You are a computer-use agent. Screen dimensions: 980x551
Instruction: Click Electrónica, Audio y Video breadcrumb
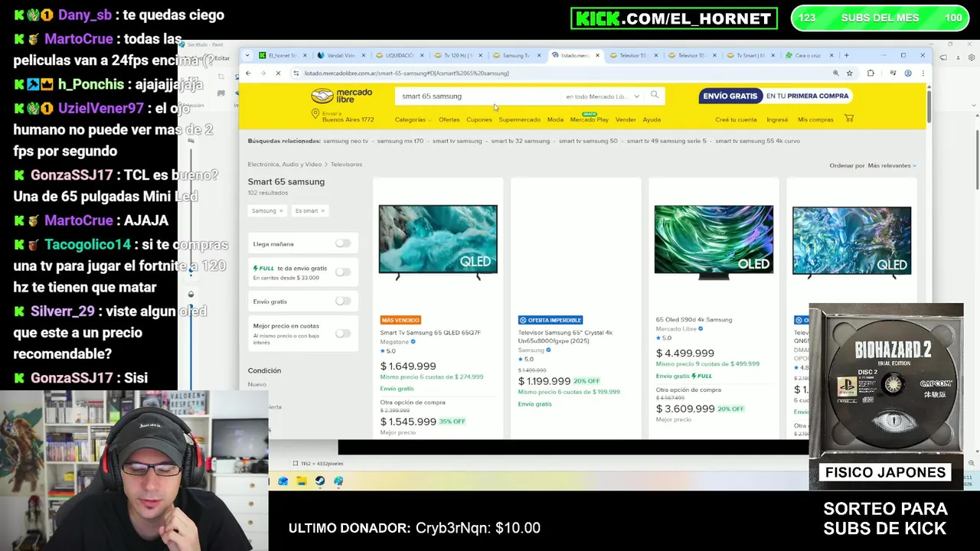point(285,165)
